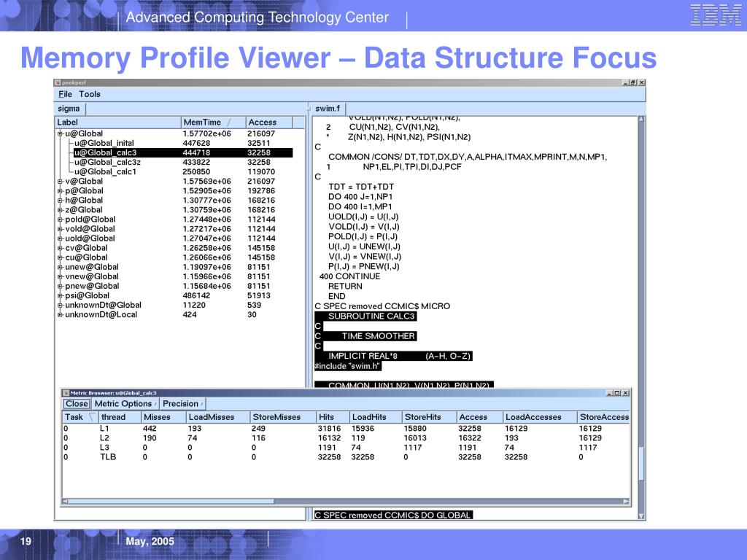Expand the unknownDt@Local tree node

(60, 315)
